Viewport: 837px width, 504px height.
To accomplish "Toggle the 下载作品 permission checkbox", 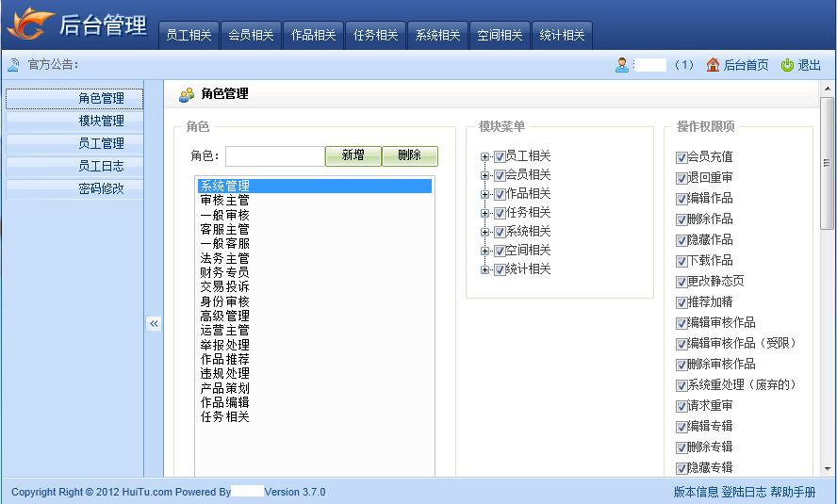I will (681, 261).
